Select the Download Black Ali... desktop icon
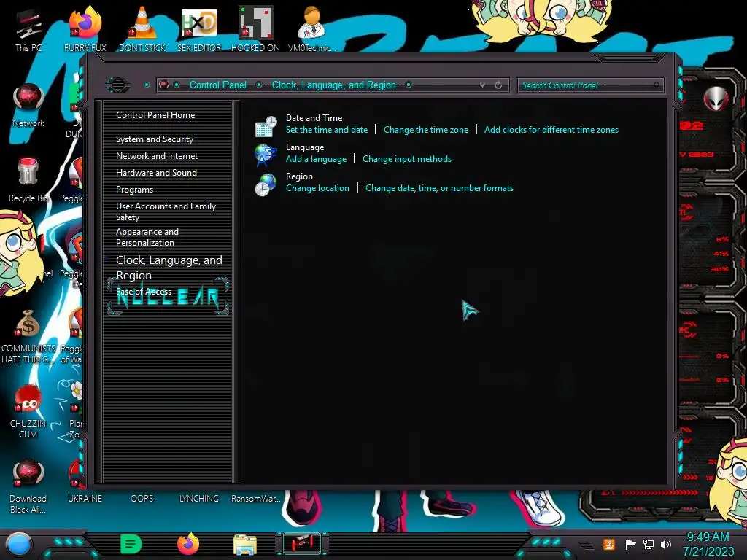This screenshot has width=747, height=560. point(28,486)
